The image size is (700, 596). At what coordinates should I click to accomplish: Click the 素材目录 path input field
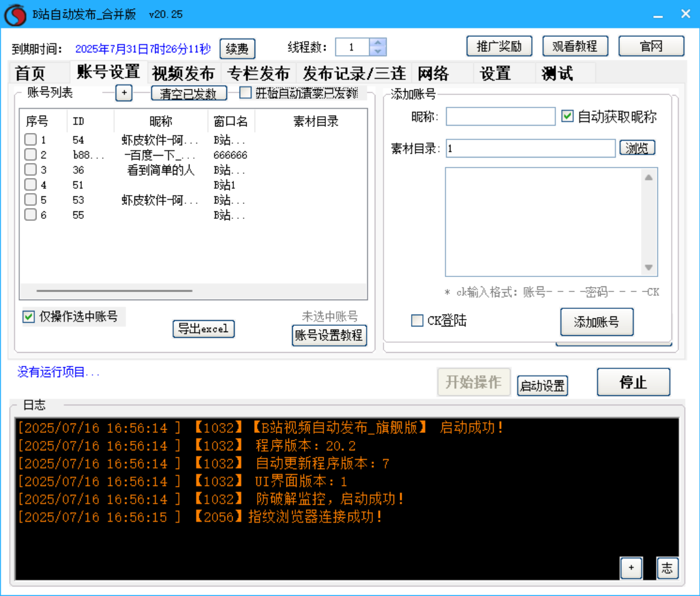(530, 148)
